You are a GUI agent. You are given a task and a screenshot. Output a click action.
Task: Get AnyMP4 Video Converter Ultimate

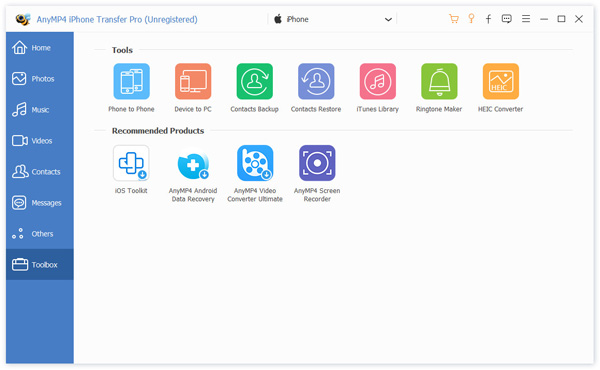coord(255,163)
